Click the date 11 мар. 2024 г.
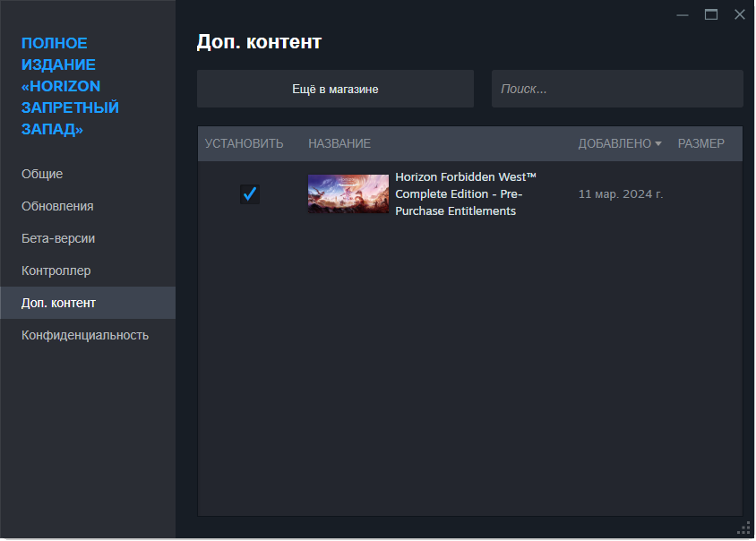The height and width of the screenshot is (541, 756). tap(621, 193)
